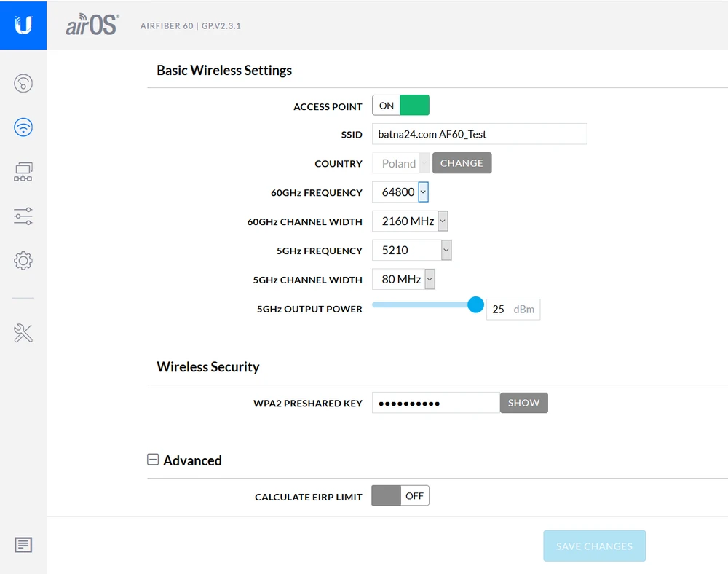Open the services sliders sidebar icon
This screenshot has height=574, width=728.
[x=23, y=216]
